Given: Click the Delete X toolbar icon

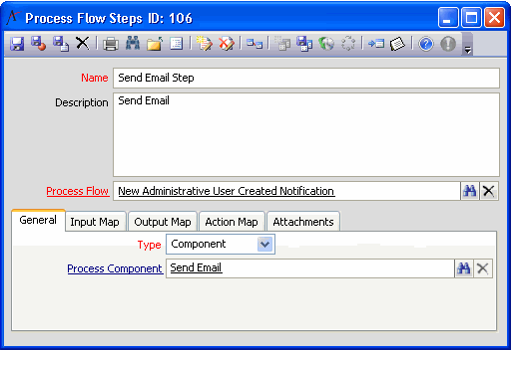Looking at the screenshot, I should coord(82,43).
